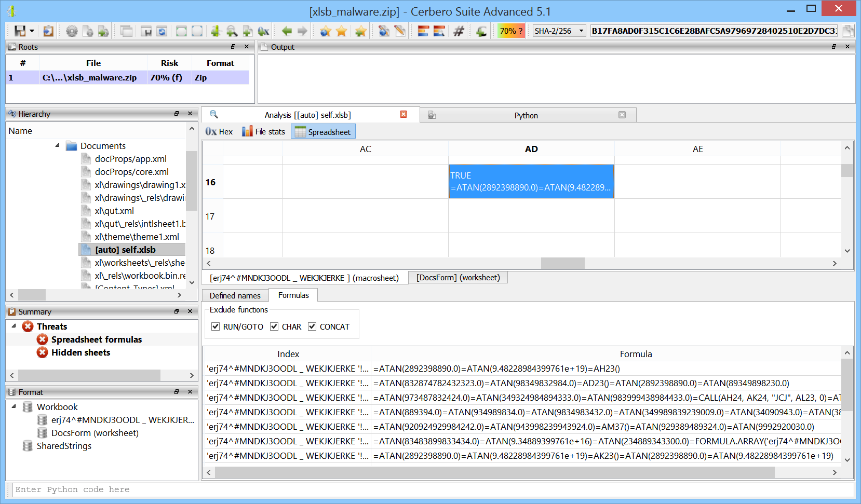Click the Risk column header
Screen dimensions: 861x504
[x=169, y=63]
